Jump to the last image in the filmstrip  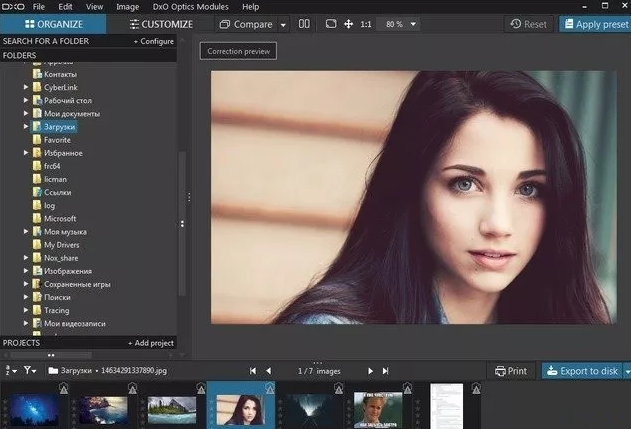[385, 371]
